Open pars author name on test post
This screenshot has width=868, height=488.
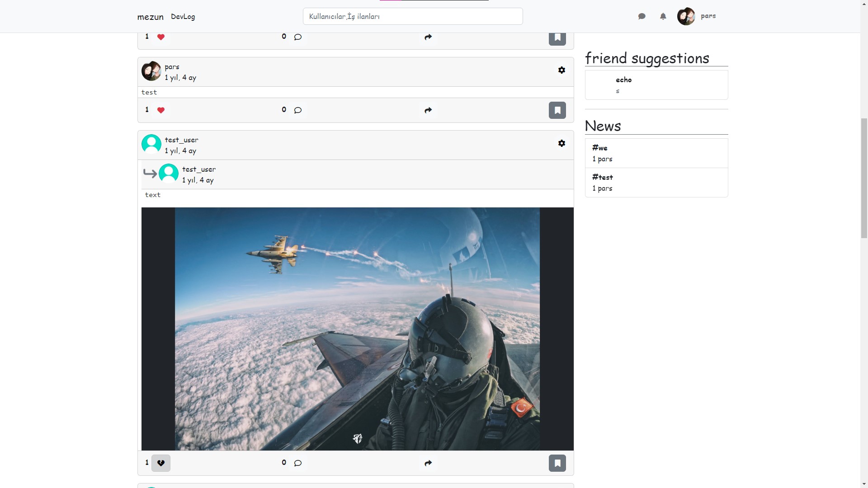pyautogui.click(x=172, y=67)
